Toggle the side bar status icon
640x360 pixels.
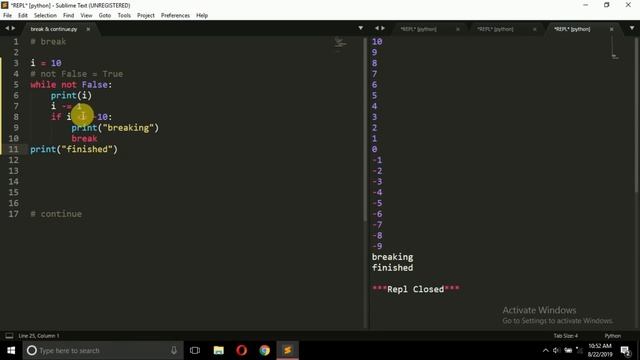click(x=9, y=336)
